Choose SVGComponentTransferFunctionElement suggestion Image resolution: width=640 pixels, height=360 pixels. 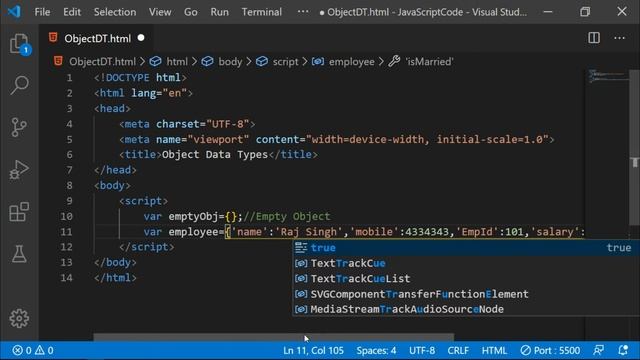point(466,294)
